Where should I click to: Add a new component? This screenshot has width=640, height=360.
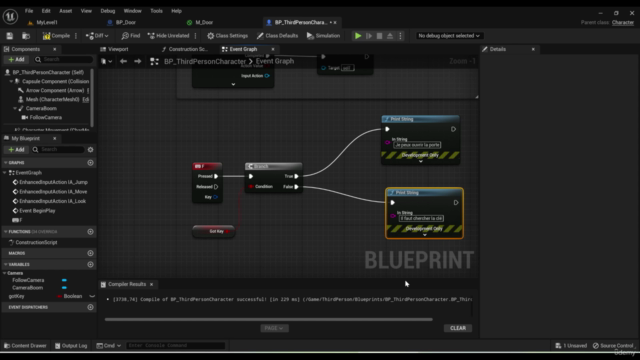point(16,60)
